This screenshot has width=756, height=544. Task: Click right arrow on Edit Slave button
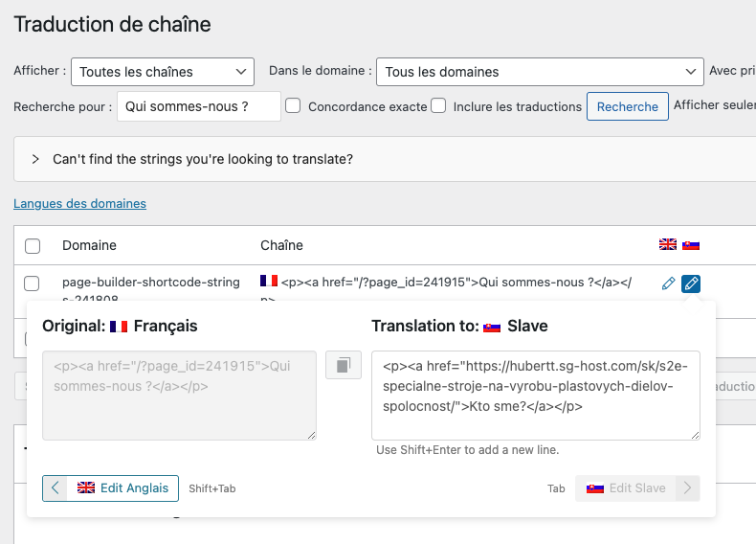pyautogui.click(x=687, y=488)
